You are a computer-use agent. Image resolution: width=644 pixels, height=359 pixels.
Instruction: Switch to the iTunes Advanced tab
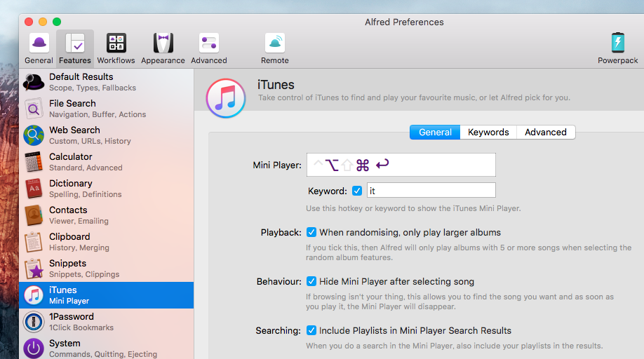[545, 132]
